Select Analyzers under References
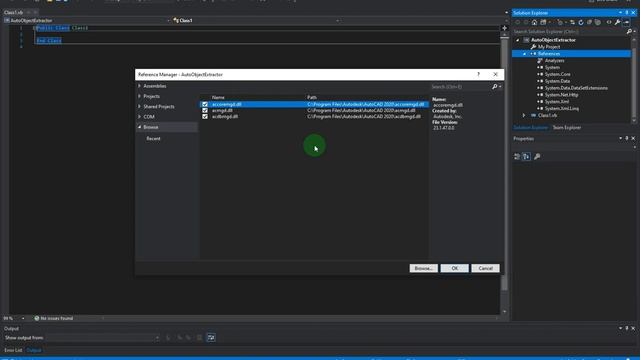 (x=554, y=61)
